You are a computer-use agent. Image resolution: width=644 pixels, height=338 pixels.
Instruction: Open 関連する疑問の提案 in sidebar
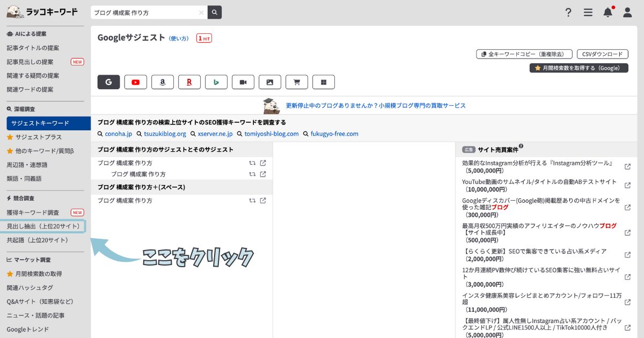click(x=33, y=76)
